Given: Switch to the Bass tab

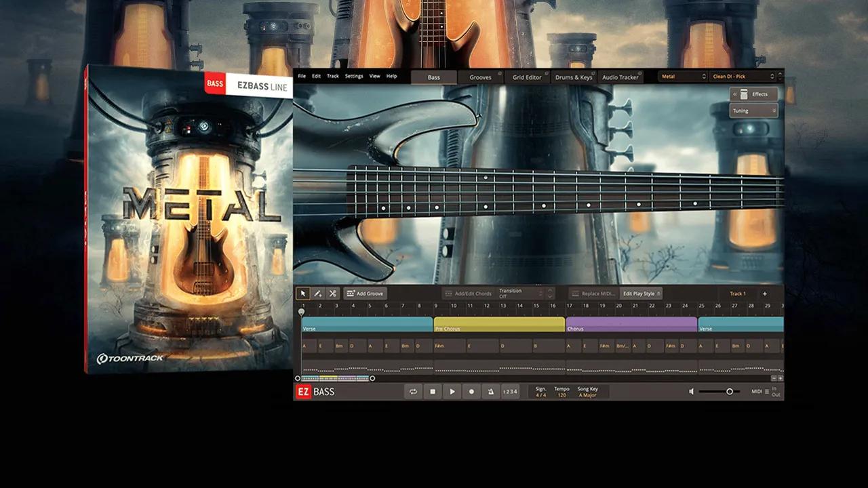Looking at the screenshot, I should coord(433,77).
